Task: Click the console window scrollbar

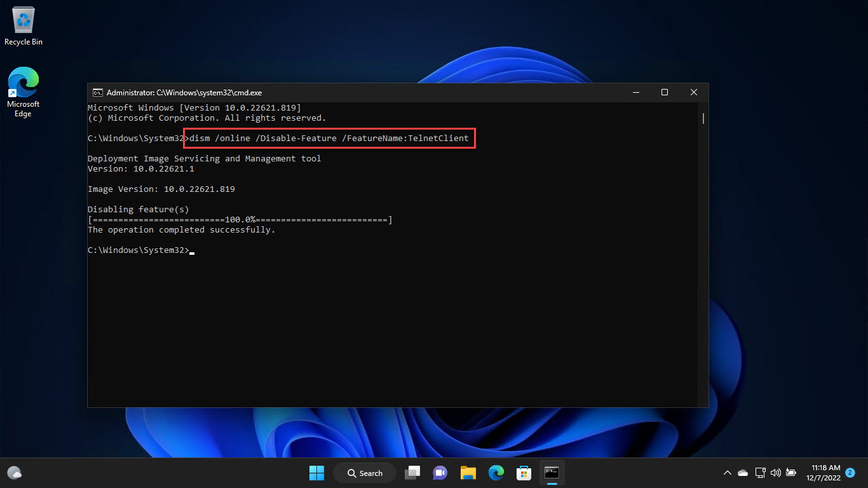Action: point(703,118)
